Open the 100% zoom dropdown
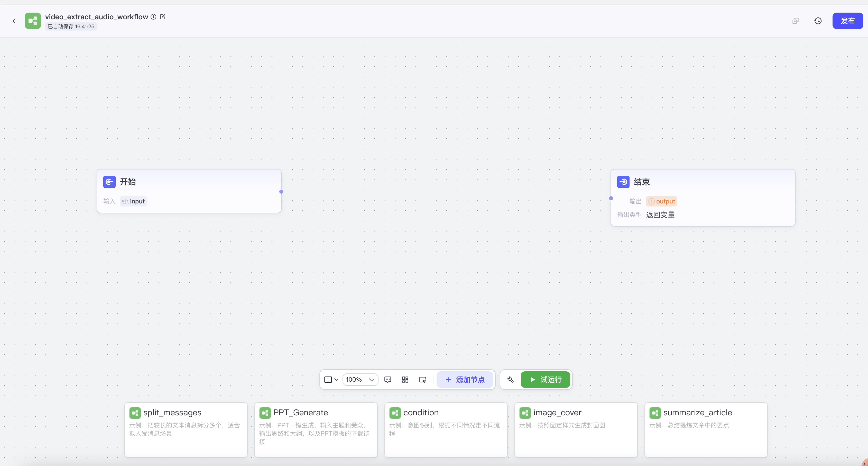 click(360, 379)
